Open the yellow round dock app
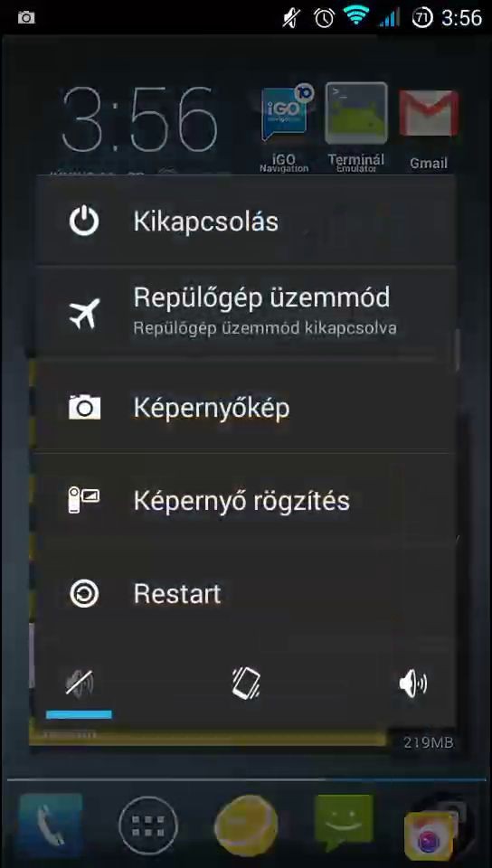 (x=246, y=825)
